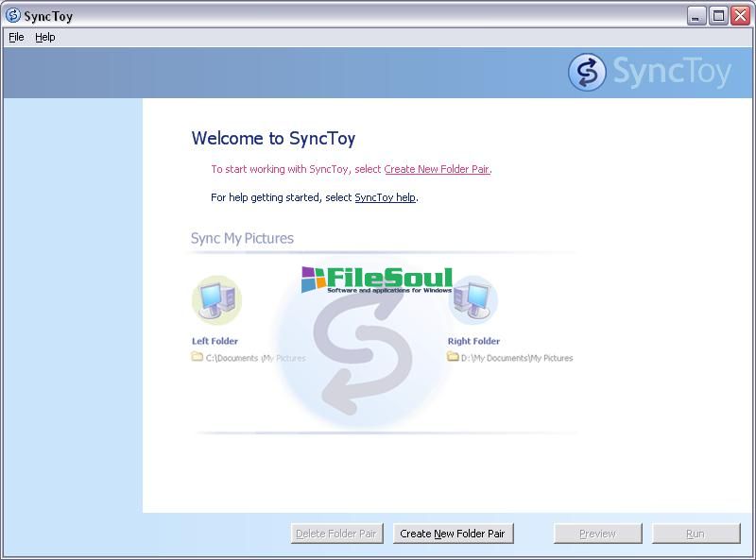Click the Create New Folder Pair button
The width and height of the screenshot is (756, 560).
pyautogui.click(x=454, y=534)
